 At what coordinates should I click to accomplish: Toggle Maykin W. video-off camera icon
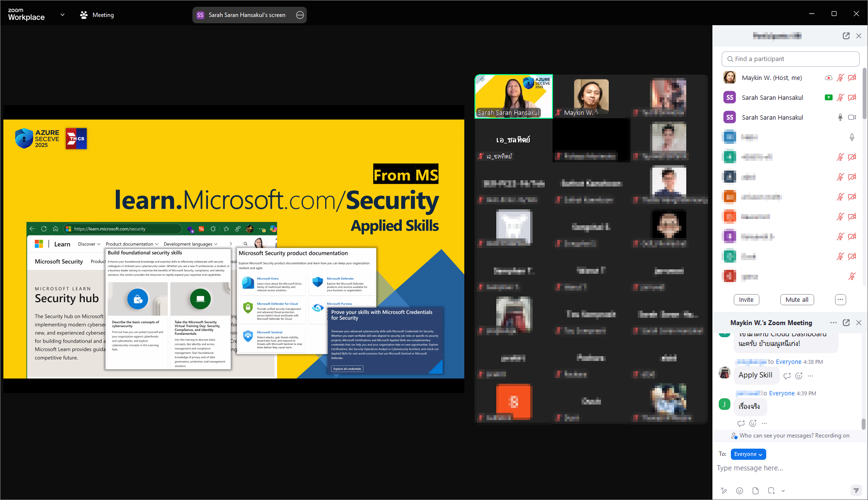[x=852, y=78]
